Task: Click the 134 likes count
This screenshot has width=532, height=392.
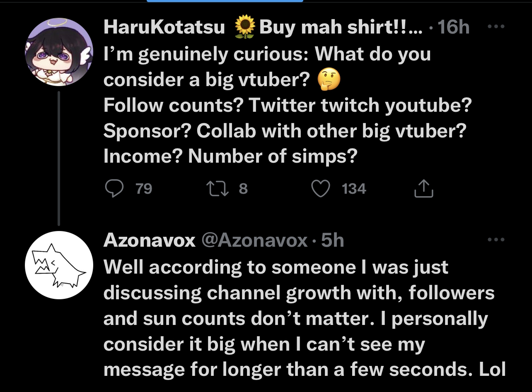Action: point(354,189)
